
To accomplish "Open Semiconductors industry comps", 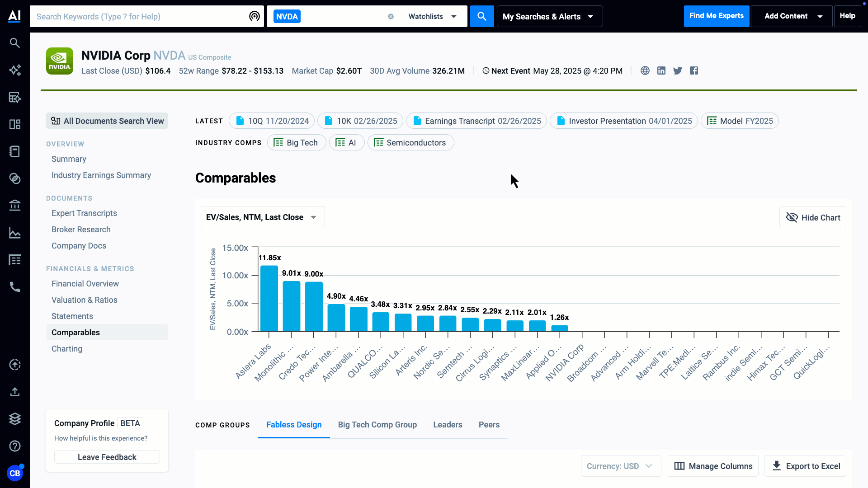I will coord(411,142).
